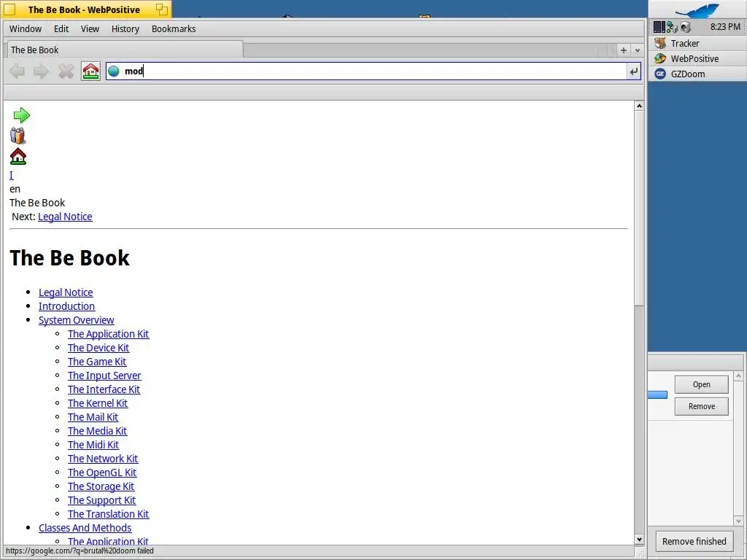The height and width of the screenshot is (560, 747).
Task: Open the Edit menu
Action: pos(61,29)
